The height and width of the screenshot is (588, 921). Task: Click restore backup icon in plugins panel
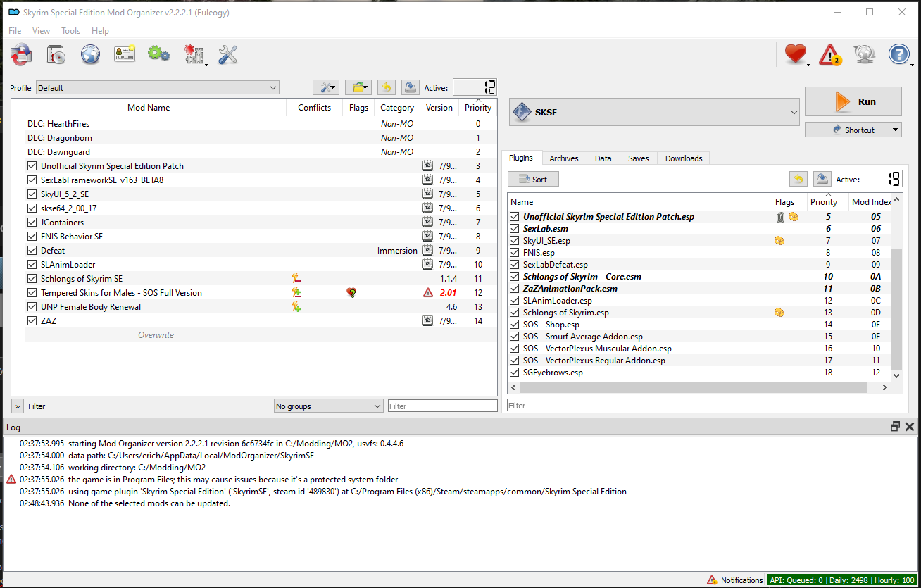(798, 179)
